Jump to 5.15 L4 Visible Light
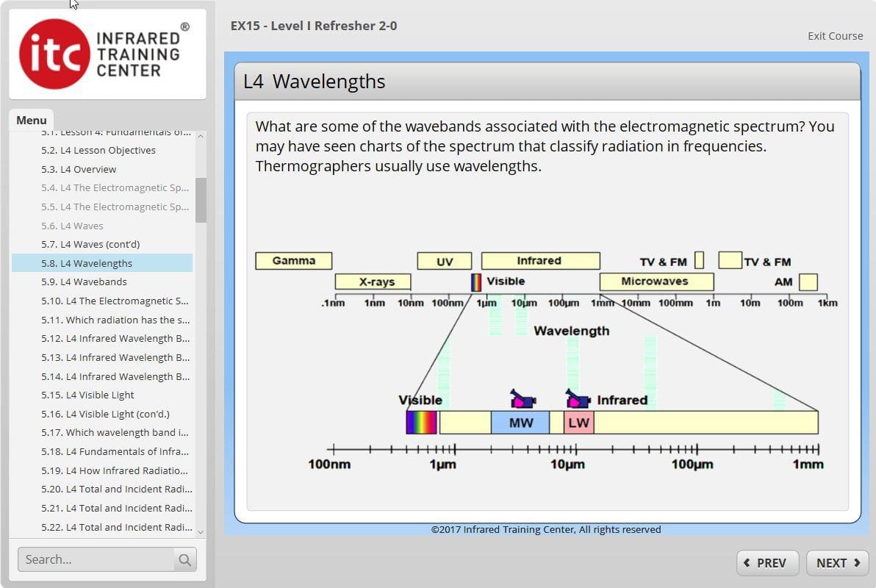 point(87,395)
